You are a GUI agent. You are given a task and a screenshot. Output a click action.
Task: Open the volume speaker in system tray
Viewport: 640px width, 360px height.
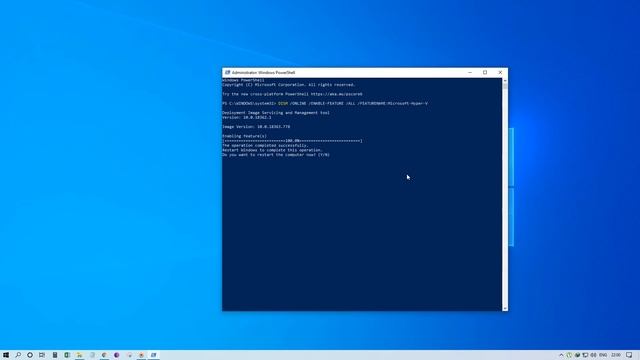pyautogui.click(x=593, y=355)
